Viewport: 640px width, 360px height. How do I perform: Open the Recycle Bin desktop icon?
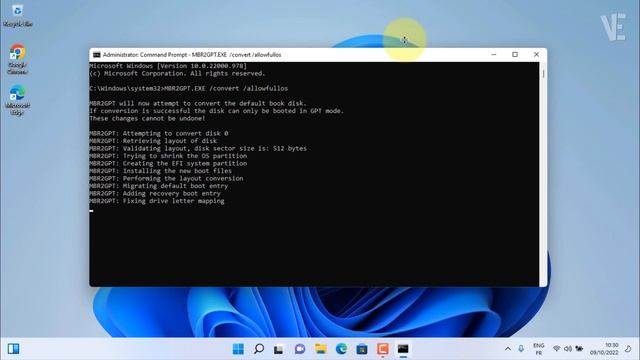pyautogui.click(x=17, y=16)
